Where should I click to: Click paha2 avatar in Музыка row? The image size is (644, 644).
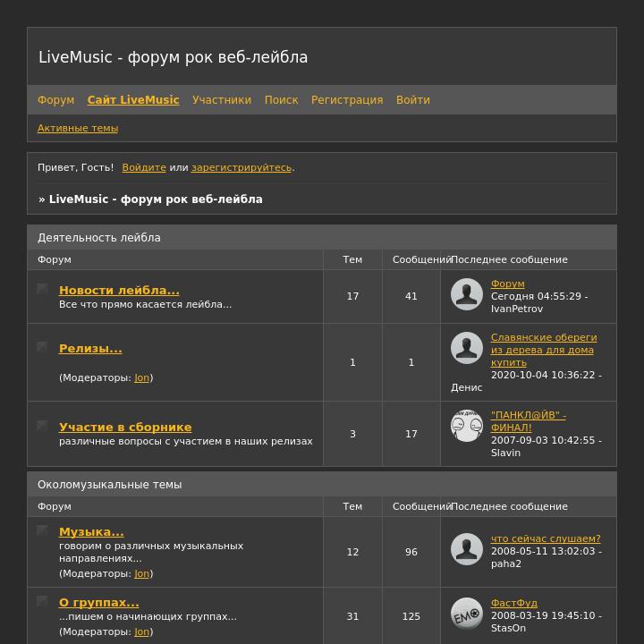click(467, 549)
